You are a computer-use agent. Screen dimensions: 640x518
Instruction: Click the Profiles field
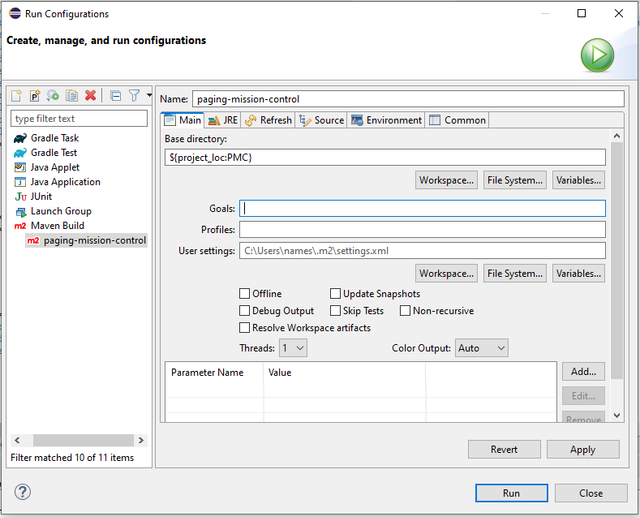422,230
